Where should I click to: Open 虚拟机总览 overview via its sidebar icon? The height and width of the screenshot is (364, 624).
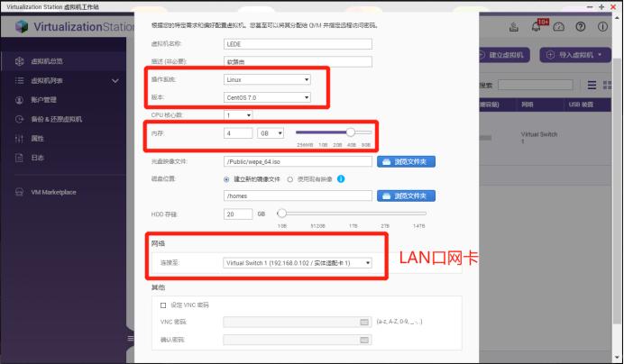20,61
